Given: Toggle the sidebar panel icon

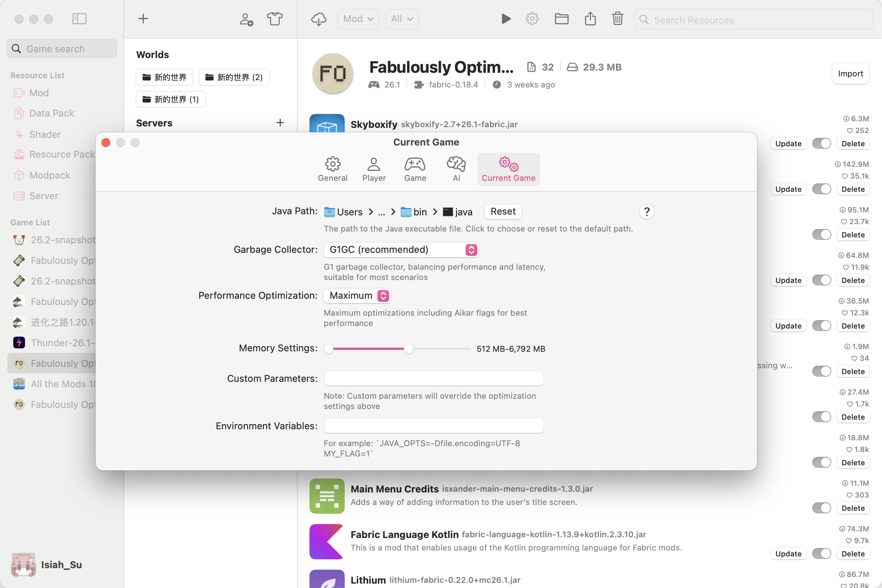Looking at the screenshot, I should point(79,19).
